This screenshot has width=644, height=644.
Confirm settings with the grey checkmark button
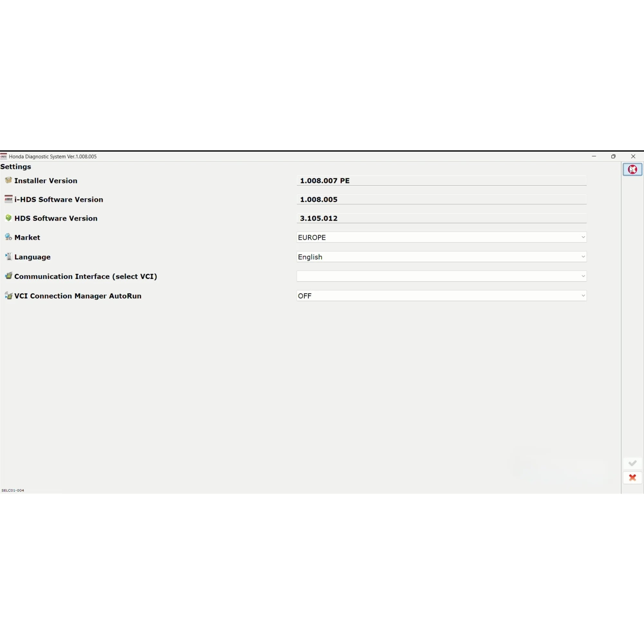point(632,463)
